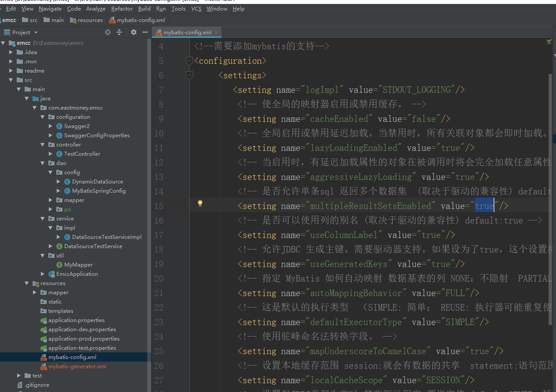Expand the po package

(x=51, y=209)
